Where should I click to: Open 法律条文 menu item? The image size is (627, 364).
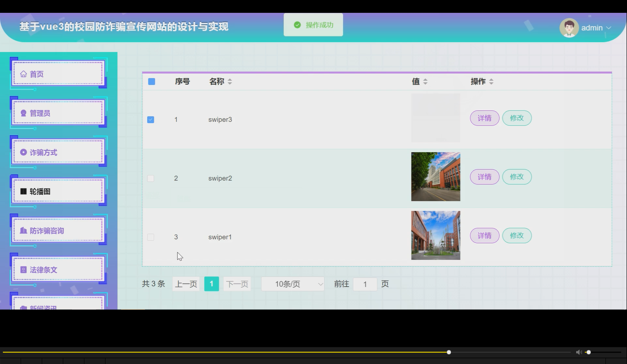click(x=58, y=270)
